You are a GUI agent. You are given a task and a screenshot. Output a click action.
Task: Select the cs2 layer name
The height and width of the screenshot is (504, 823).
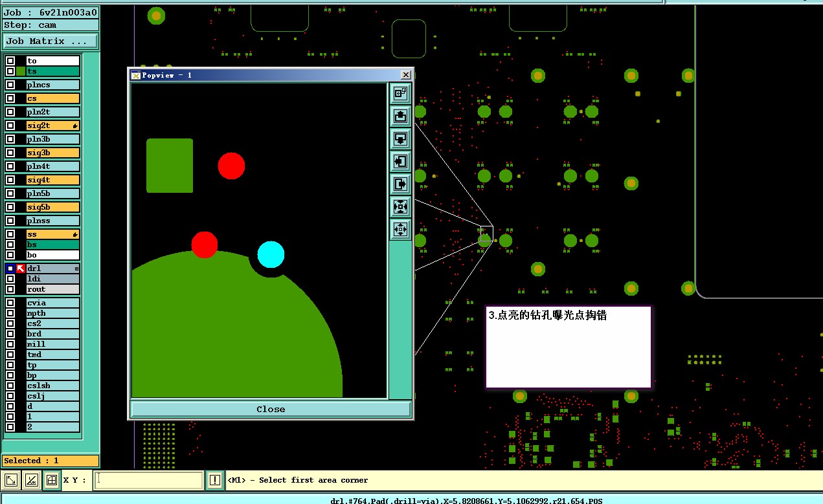tap(53, 323)
